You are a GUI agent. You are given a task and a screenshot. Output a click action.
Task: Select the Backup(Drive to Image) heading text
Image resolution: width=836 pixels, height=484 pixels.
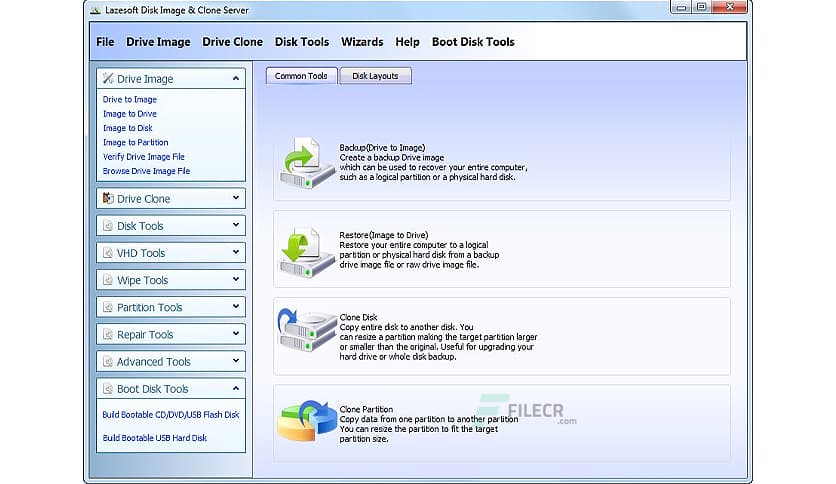click(382, 148)
